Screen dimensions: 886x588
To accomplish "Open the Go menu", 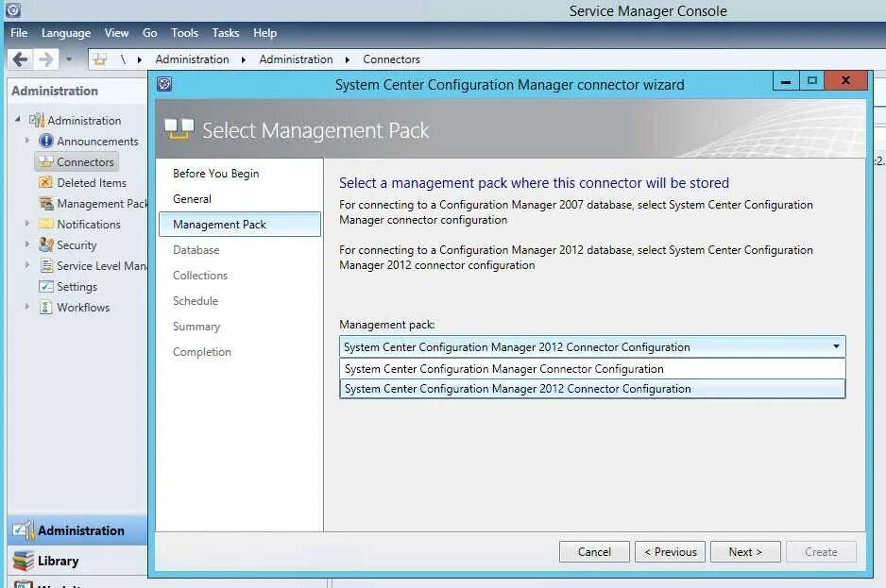I will point(150,33).
